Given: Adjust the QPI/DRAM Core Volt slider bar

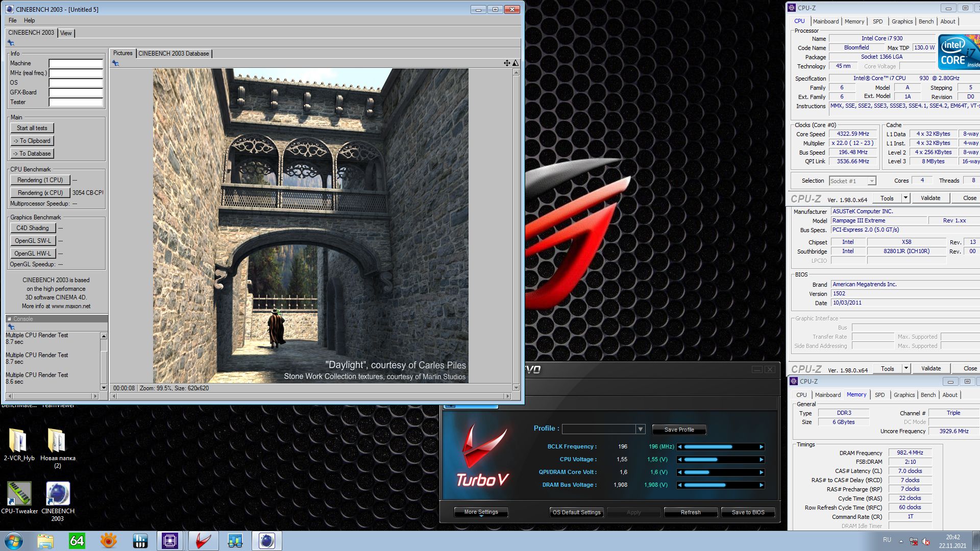Looking at the screenshot, I should pyautogui.click(x=721, y=472).
